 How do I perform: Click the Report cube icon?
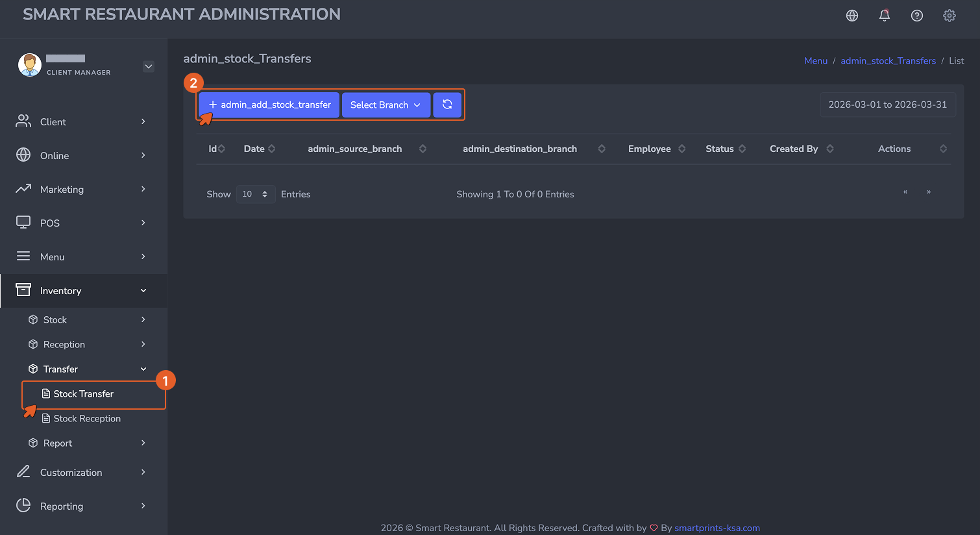point(33,443)
